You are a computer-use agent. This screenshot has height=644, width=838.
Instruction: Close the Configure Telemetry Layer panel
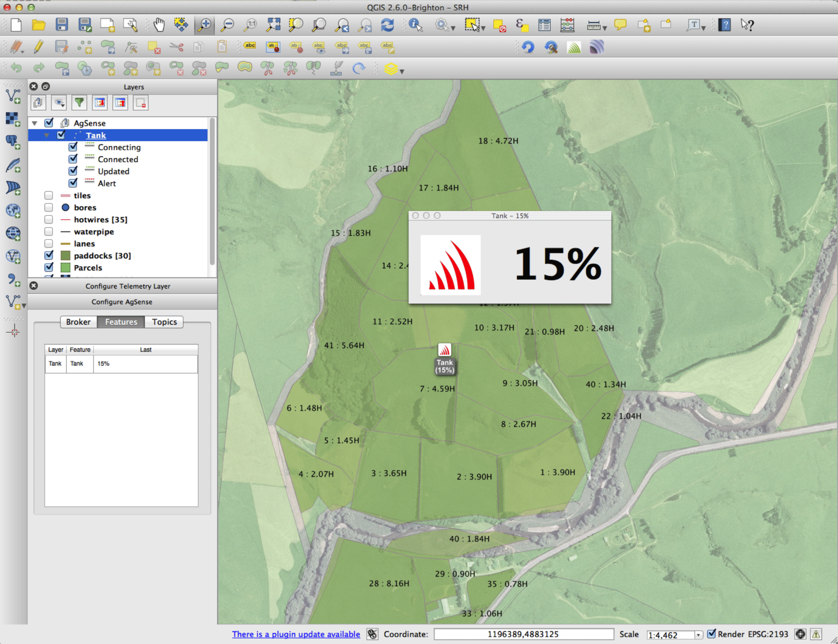[34, 285]
